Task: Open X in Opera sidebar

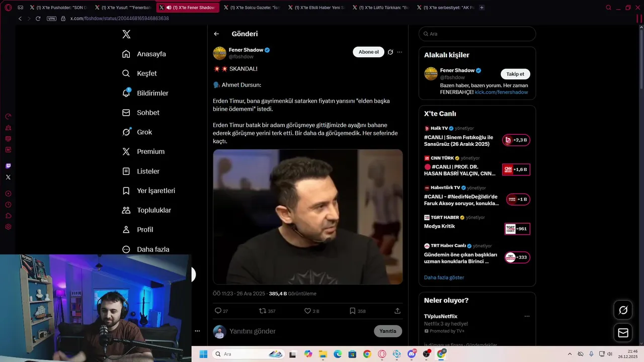Action: 8,177
